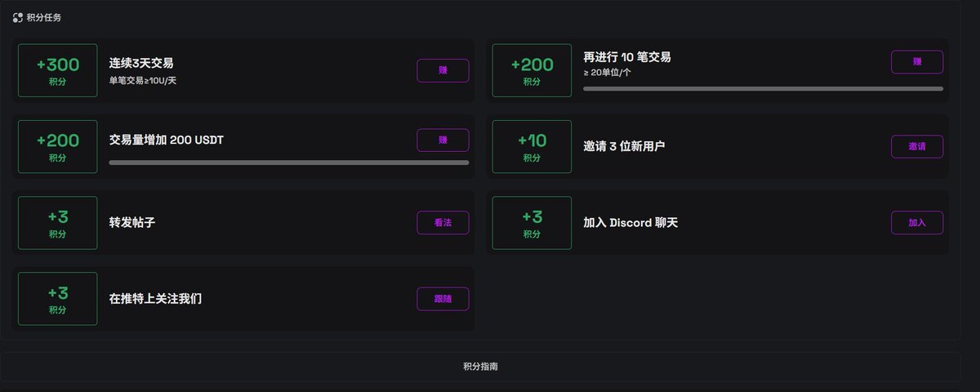
Task: Select 赚 beside 交易量增加 200 USDT
Action: click(443, 140)
